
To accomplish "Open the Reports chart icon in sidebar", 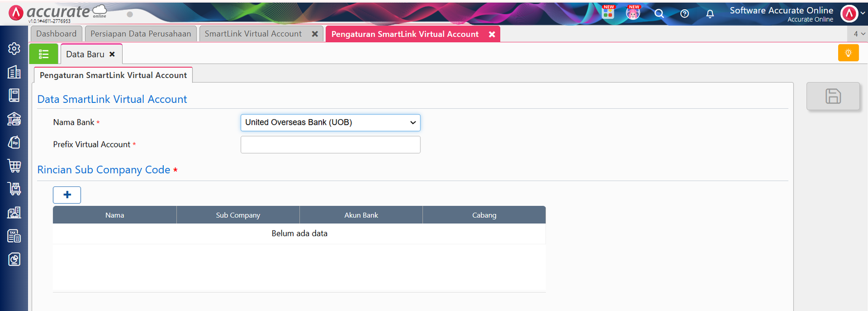I will 14,259.
